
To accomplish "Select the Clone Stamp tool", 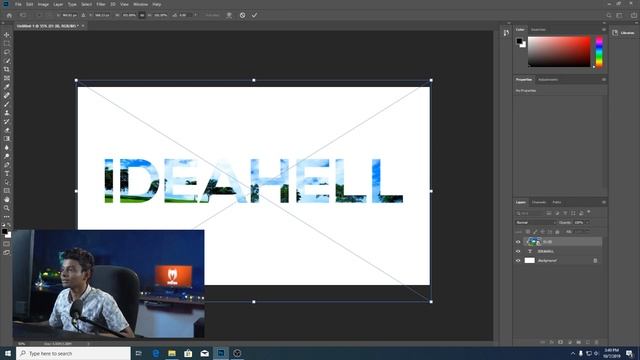I will pos(7,113).
